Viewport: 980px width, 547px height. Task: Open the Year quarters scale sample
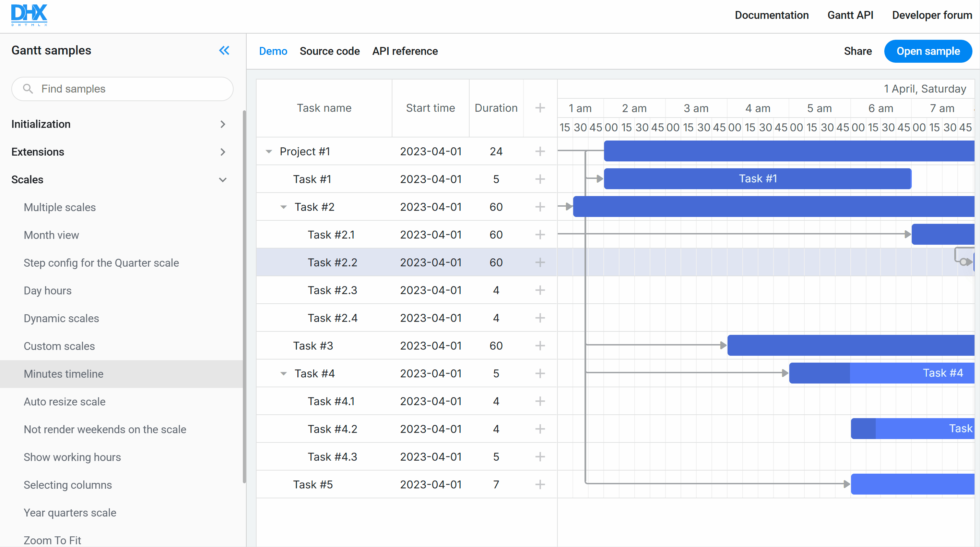click(x=70, y=512)
